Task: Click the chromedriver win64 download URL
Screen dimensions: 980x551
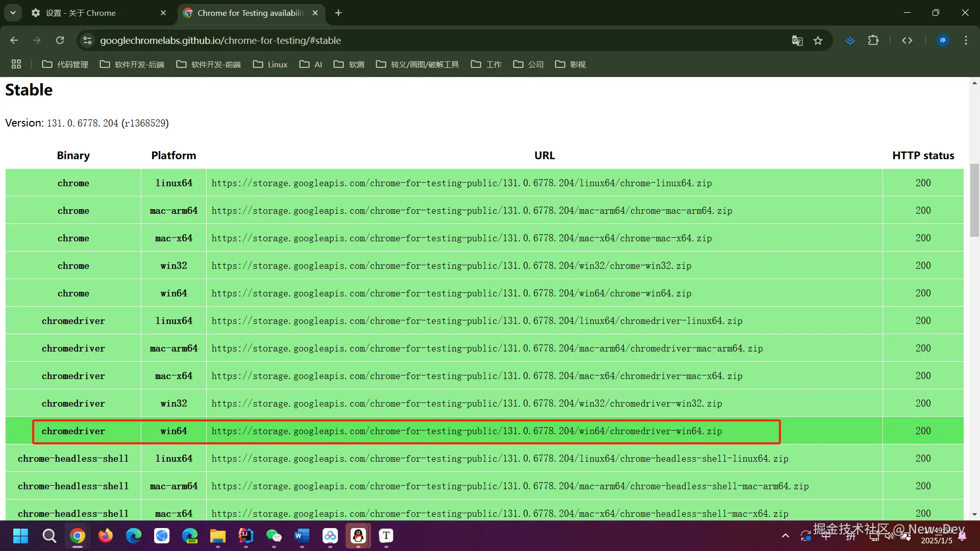Action: pyautogui.click(x=467, y=431)
